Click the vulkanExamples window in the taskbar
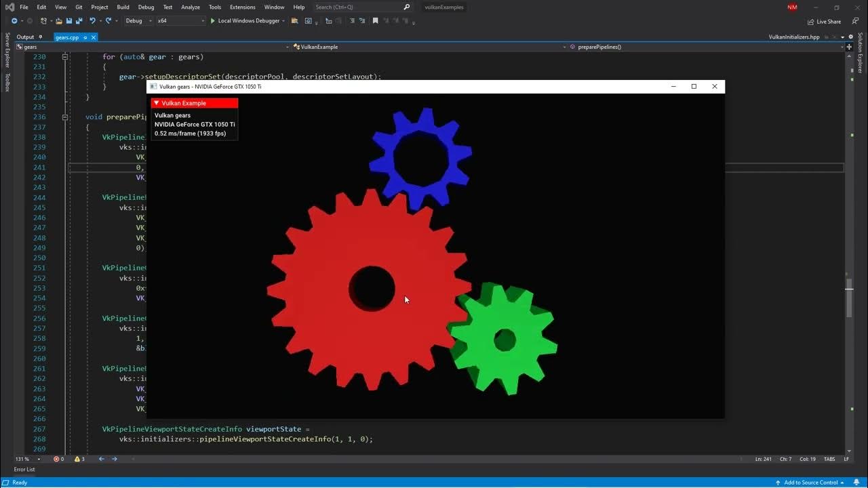868x488 pixels. coord(444,7)
